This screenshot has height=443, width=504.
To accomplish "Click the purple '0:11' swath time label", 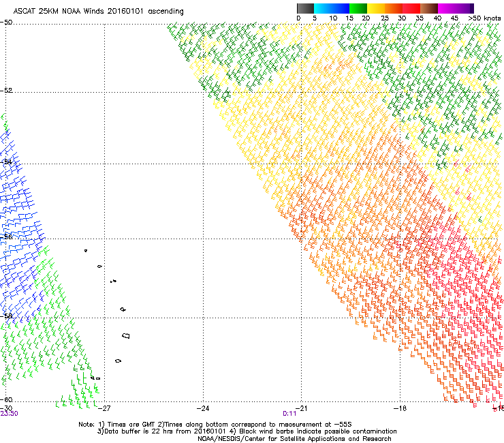I will pos(289,414).
